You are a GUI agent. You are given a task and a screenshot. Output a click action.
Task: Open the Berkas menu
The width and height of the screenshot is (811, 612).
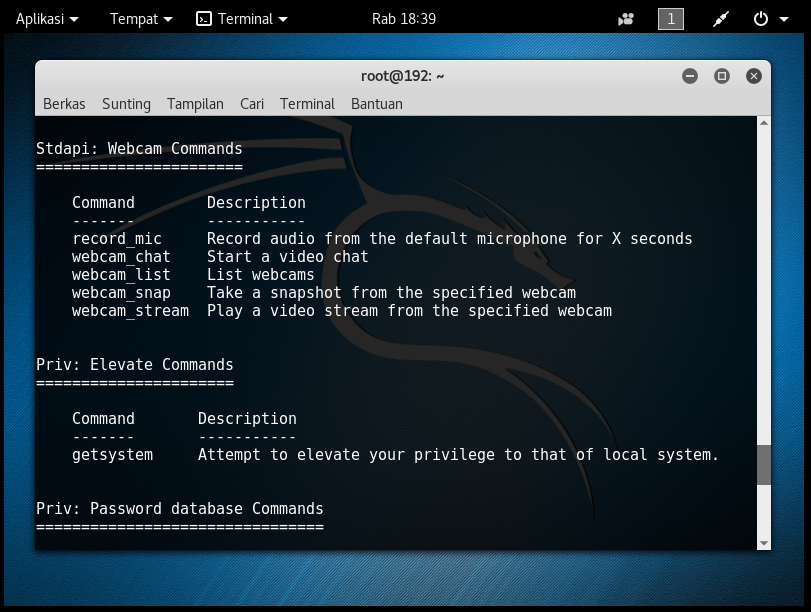(x=64, y=103)
